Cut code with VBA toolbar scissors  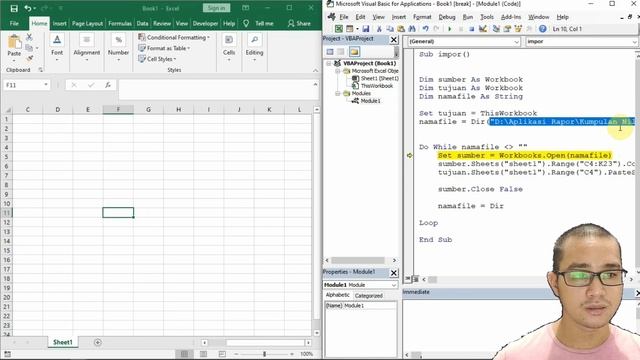point(379,29)
